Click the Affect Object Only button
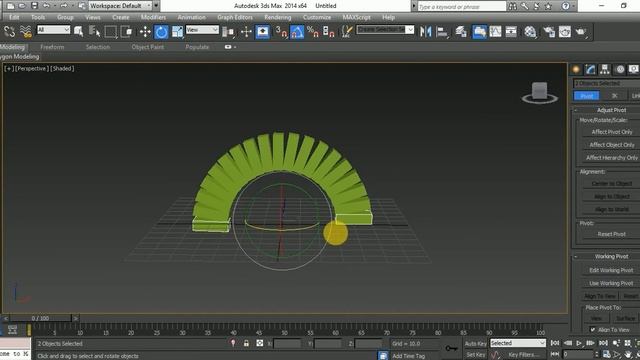Screen dimensions: 640x360 pyautogui.click(x=611, y=145)
